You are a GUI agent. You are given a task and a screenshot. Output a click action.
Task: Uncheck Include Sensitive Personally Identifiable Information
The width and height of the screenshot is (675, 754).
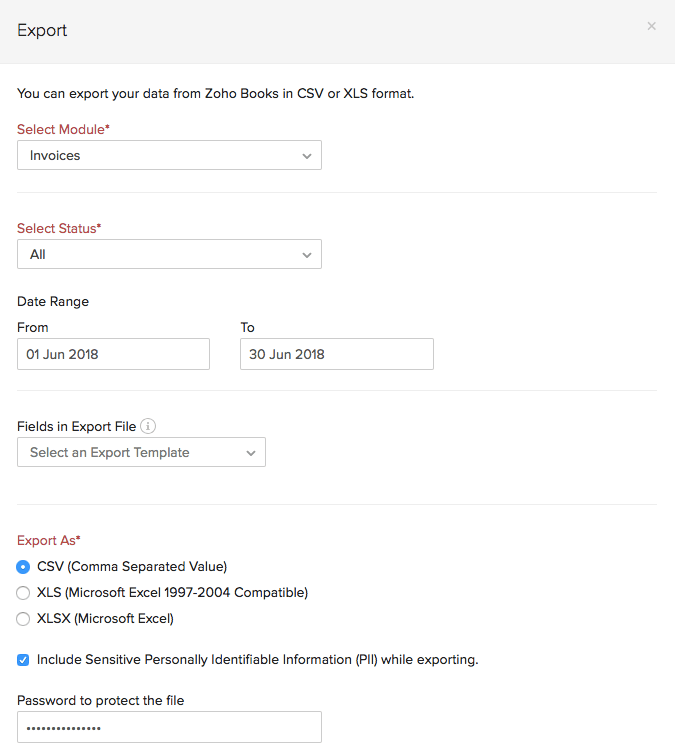click(x=24, y=660)
